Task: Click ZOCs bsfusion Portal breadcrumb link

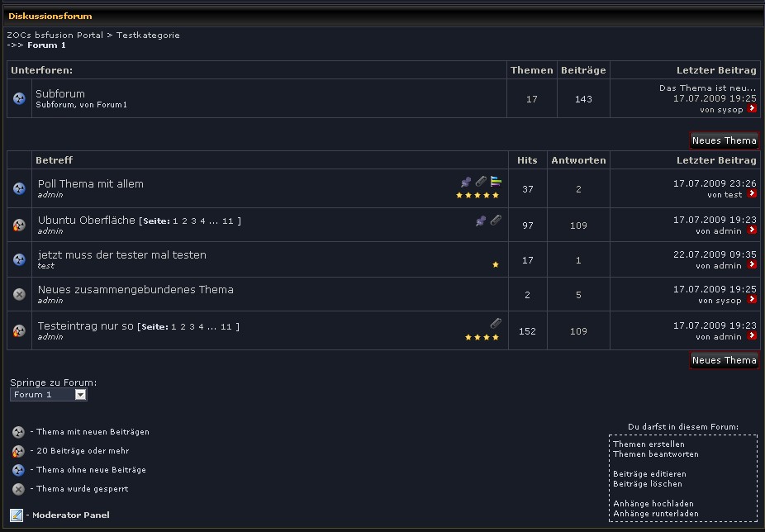Action: click(55, 36)
